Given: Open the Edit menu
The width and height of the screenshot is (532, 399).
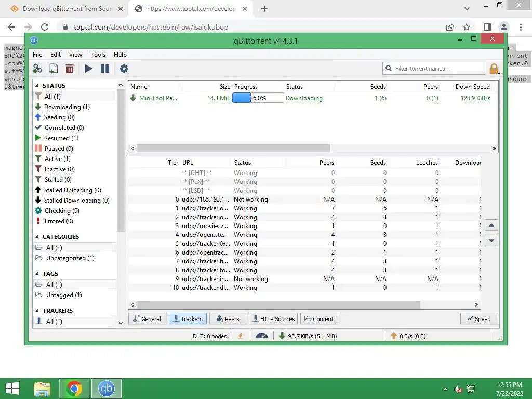Looking at the screenshot, I should (x=56, y=54).
